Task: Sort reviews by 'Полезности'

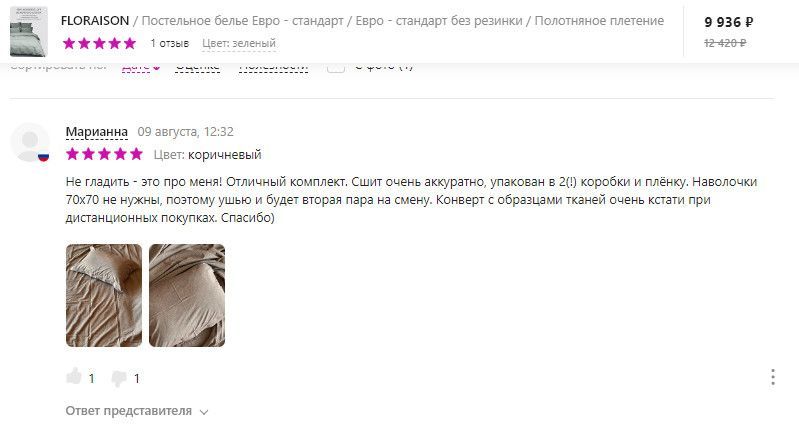Action: pyautogui.click(x=274, y=67)
